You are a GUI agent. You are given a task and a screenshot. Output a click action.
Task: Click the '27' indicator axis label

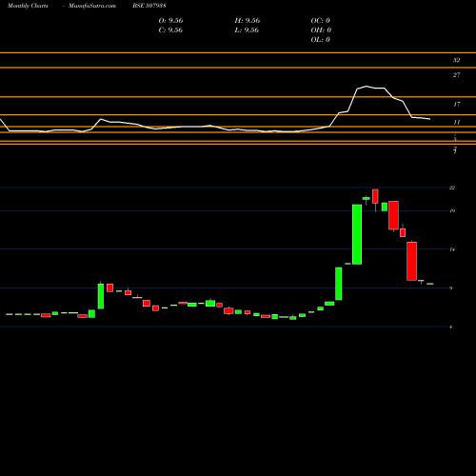[456, 75]
